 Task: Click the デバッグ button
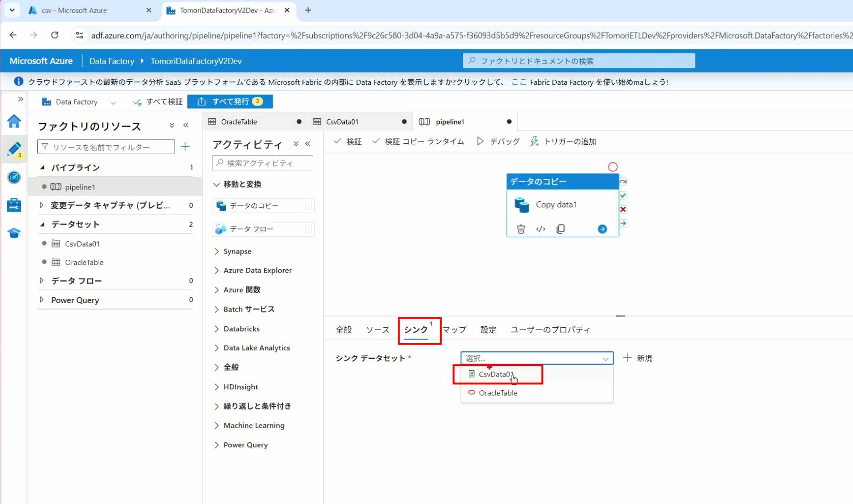[498, 141]
